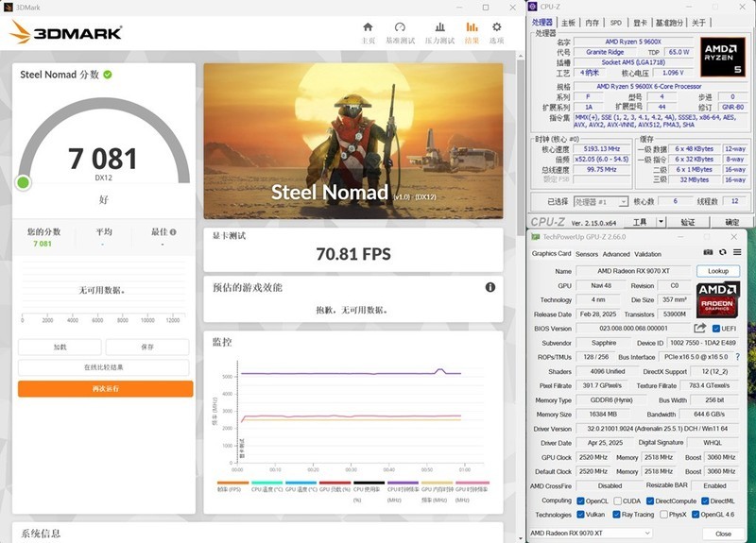756x543 pixels.
Task: Switch to GPU-Z Advanced tab
Action: pyautogui.click(x=616, y=254)
